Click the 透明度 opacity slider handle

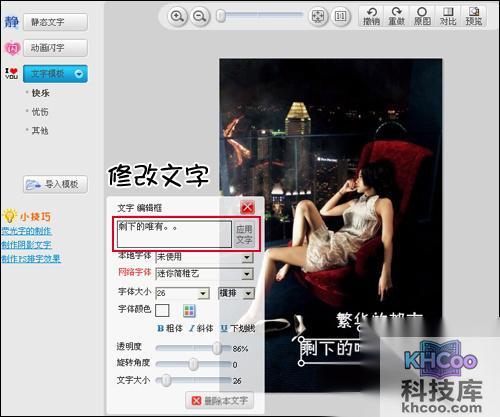click(217, 348)
